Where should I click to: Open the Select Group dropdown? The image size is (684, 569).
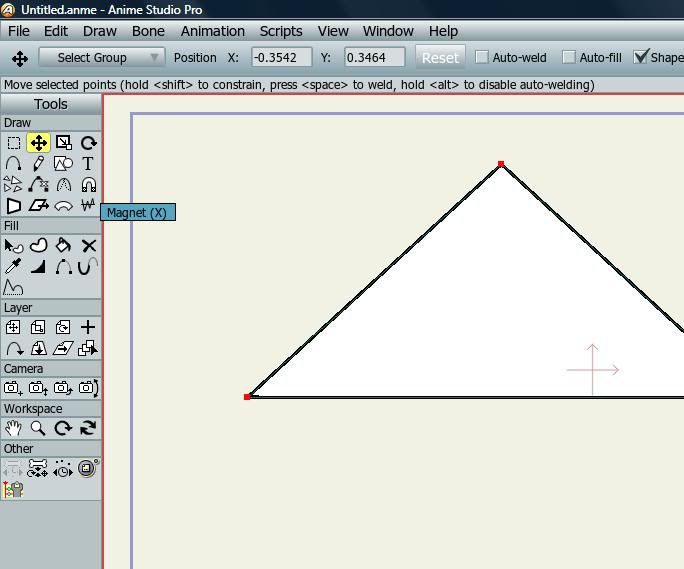click(x=101, y=58)
